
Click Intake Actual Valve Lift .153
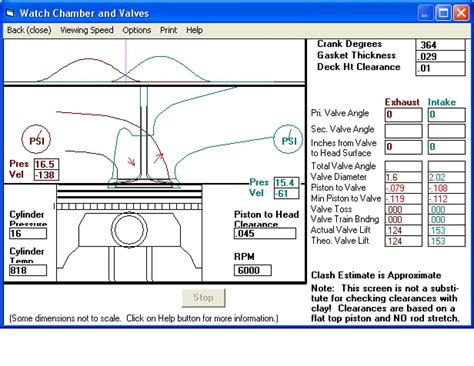point(446,230)
